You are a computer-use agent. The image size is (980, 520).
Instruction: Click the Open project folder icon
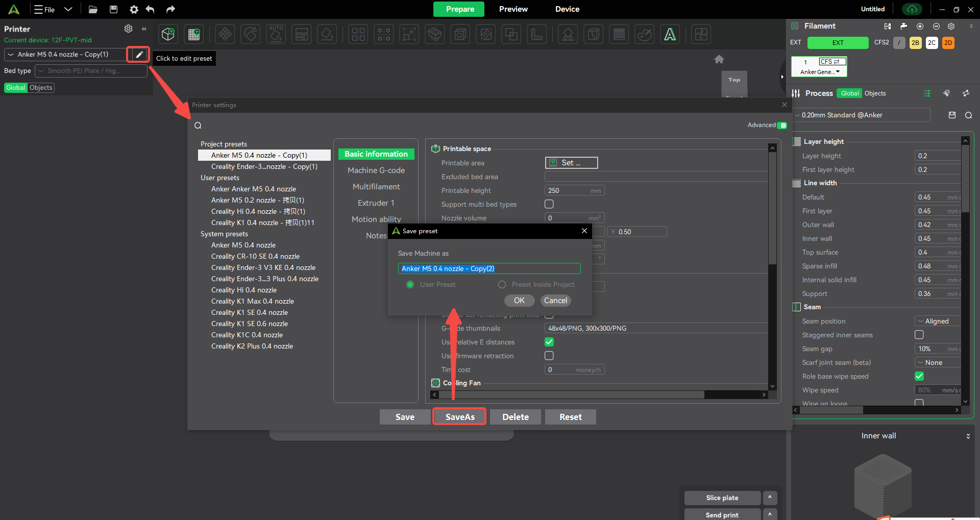(x=93, y=9)
